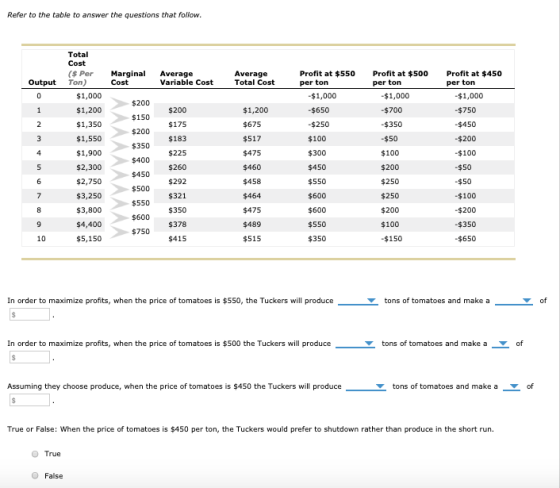This screenshot has width=560, height=488.
Task: Click the -$700 profit at $500 cell
Action: coord(391,110)
